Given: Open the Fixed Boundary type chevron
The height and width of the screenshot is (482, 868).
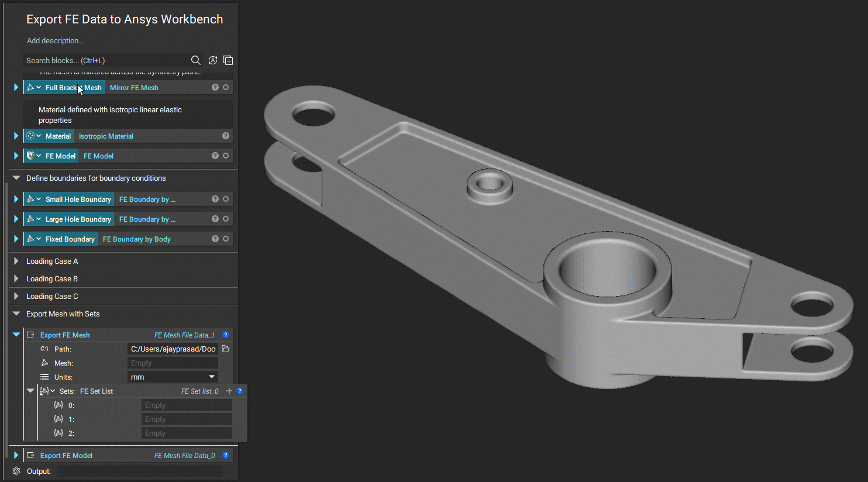Looking at the screenshot, I should pyautogui.click(x=39, y=239).
